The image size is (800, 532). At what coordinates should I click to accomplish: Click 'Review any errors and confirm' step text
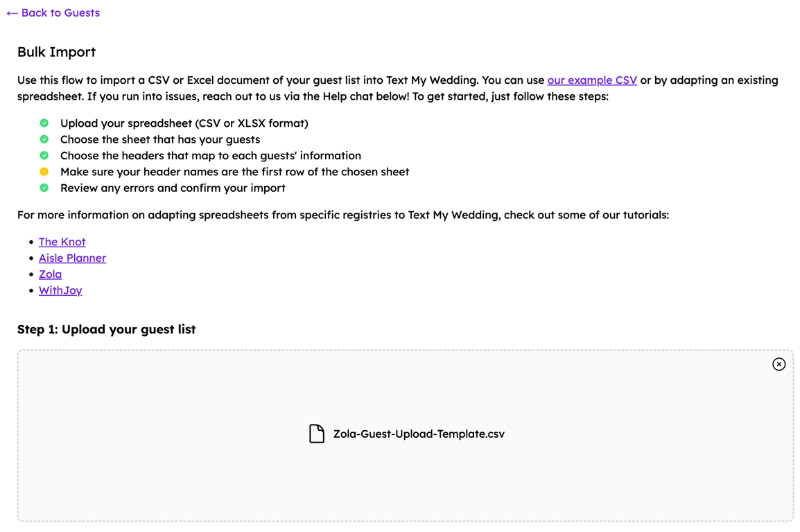(173, 188)
